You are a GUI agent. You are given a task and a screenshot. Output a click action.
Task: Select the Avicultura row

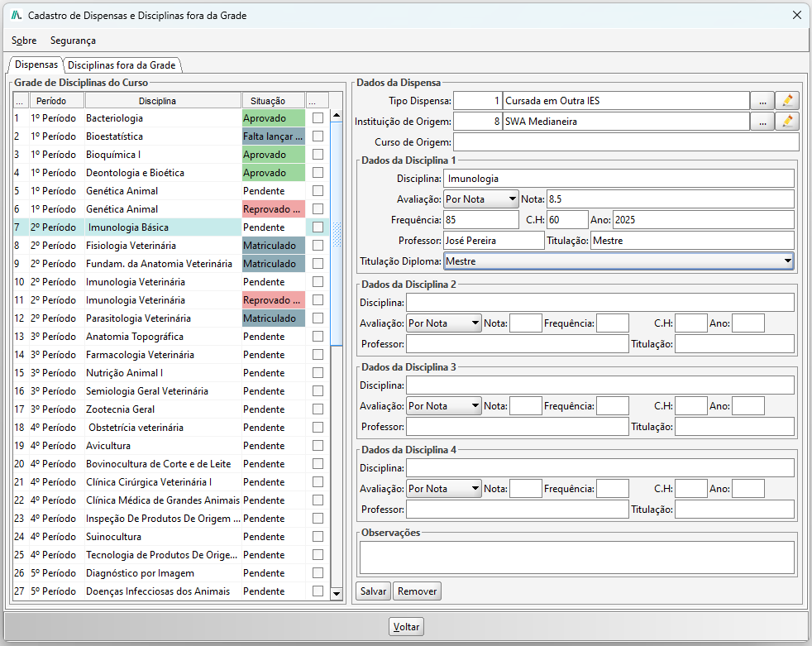point(171,446)
